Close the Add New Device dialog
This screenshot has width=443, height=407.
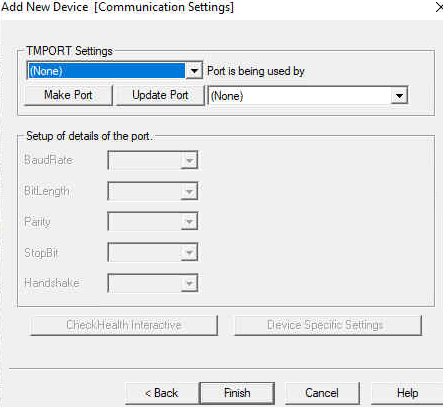tap(439, 7)
